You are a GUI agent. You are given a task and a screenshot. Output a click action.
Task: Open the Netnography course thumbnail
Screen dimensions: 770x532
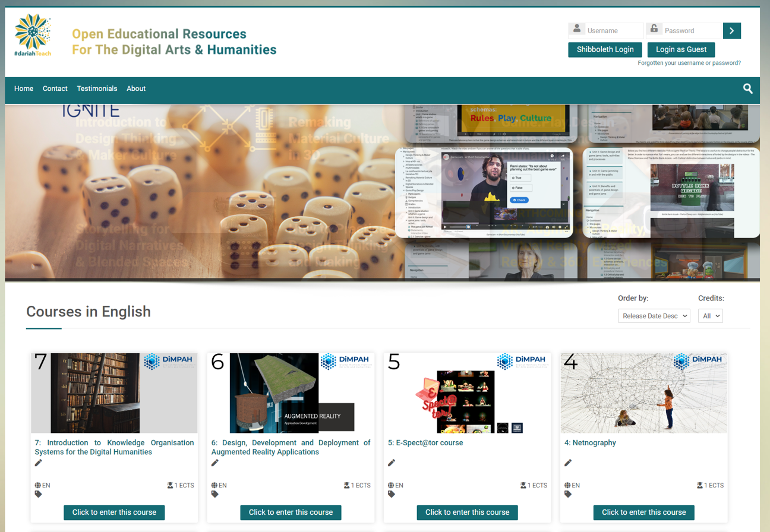643,393
